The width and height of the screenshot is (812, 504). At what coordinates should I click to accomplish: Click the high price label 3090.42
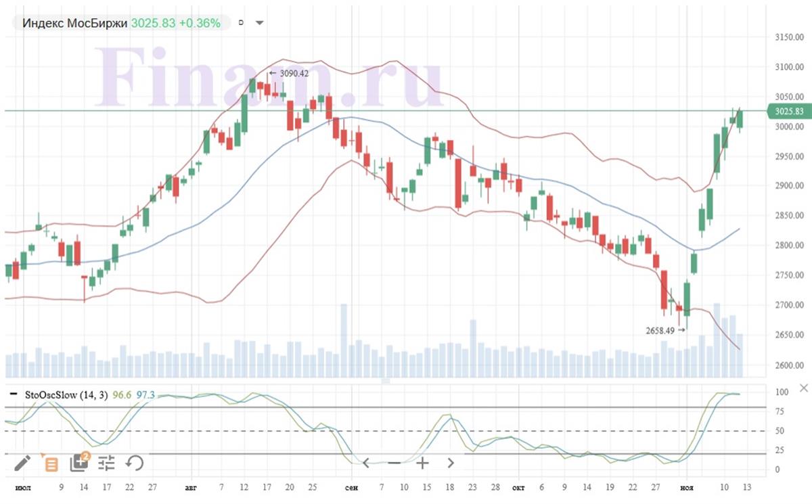294,73
